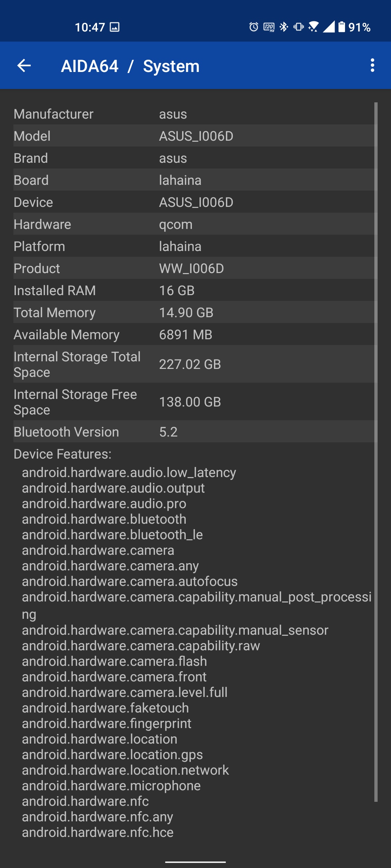Tap the vibrate mode status icon

(299, 27)
